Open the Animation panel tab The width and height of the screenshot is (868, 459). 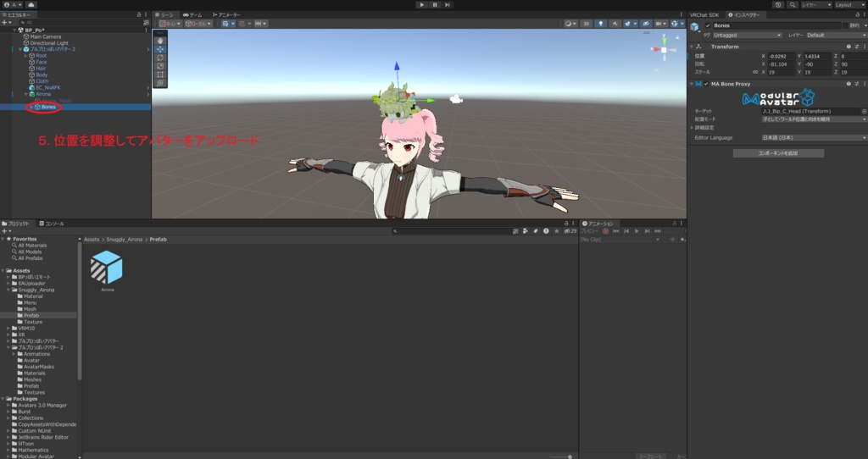point(598,224)
